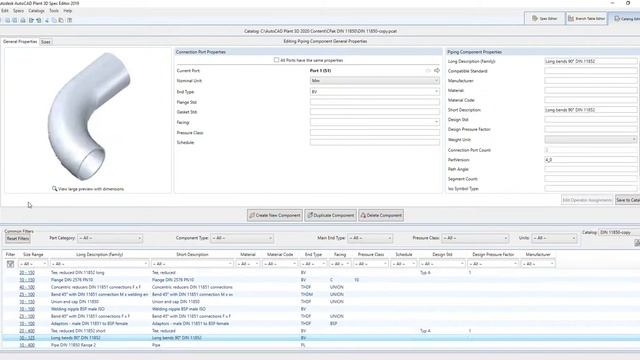Click the Long Description (Family) input field

[591, 61]
